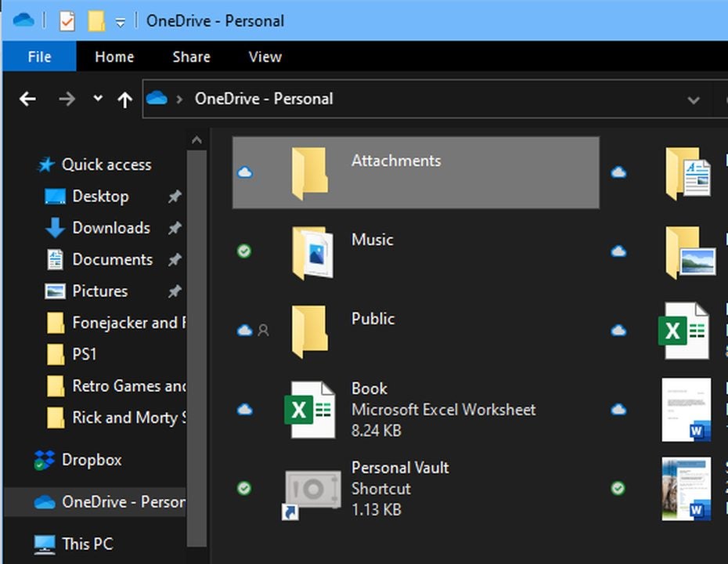This screenshot has height=564, width=728.
Task: Click the pin icon next to Documents
Action: (175, 260)
